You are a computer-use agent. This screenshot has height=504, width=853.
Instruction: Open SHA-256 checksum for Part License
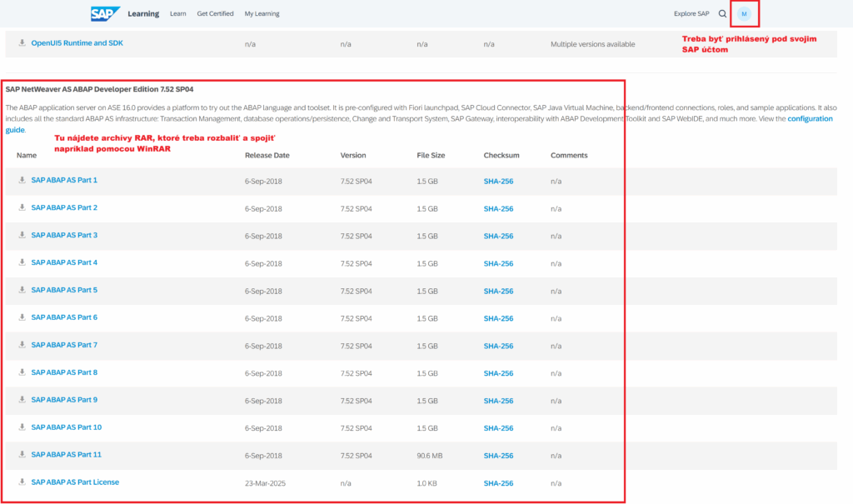pos(498,483)
